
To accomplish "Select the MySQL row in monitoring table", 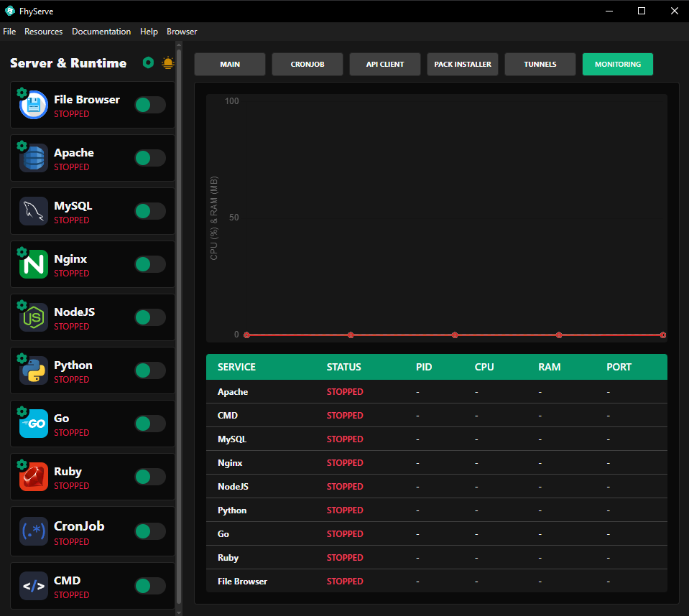I will tap(437, 439).
